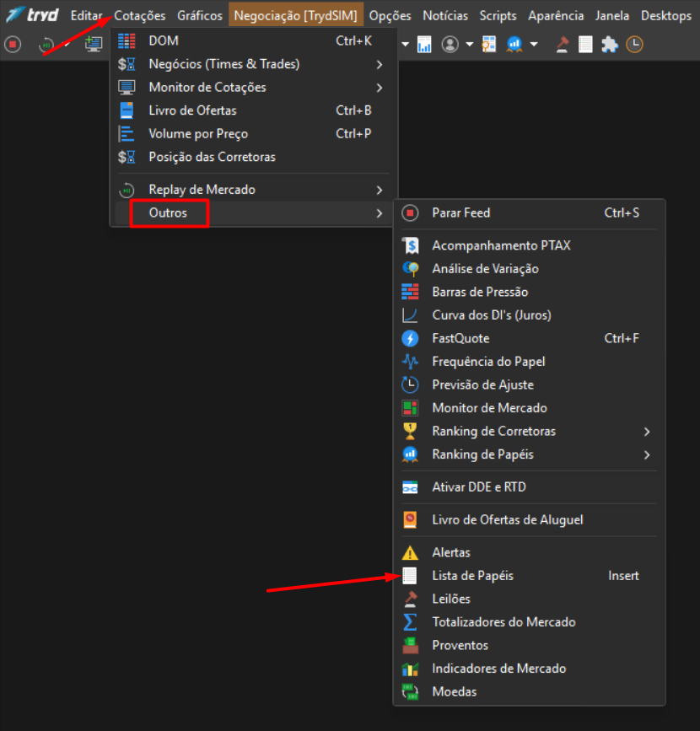Select Livro de Ofertas de Aluguel entry

coord(529,520)
